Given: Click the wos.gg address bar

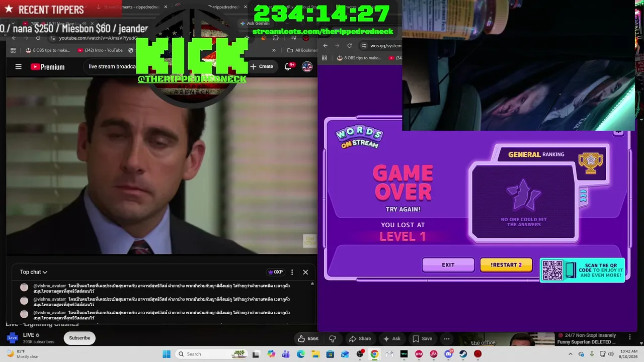Looking at the screenshot, I should coord(381,46).
